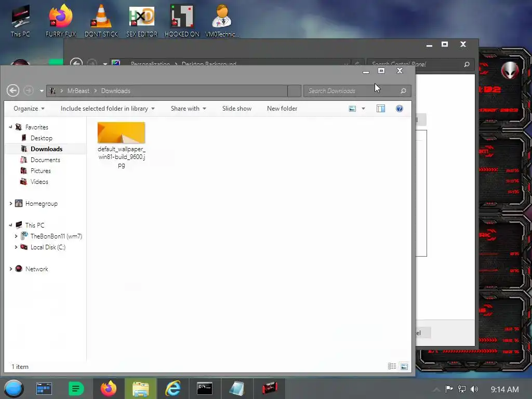Click Downloads in the address breadcrumb
The width and height of the screenshot is (532, 399).
click(x=116, y=91)
